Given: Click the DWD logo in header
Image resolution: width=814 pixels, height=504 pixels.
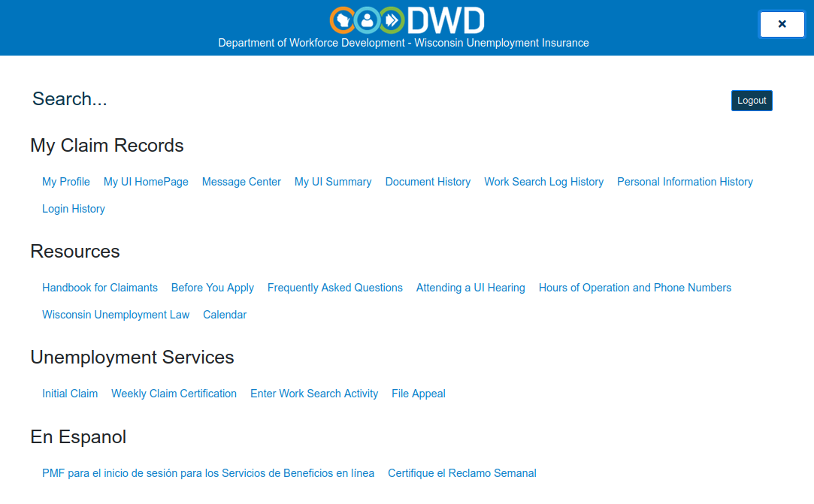Looking at the screenshot, I should click(407, 20).
